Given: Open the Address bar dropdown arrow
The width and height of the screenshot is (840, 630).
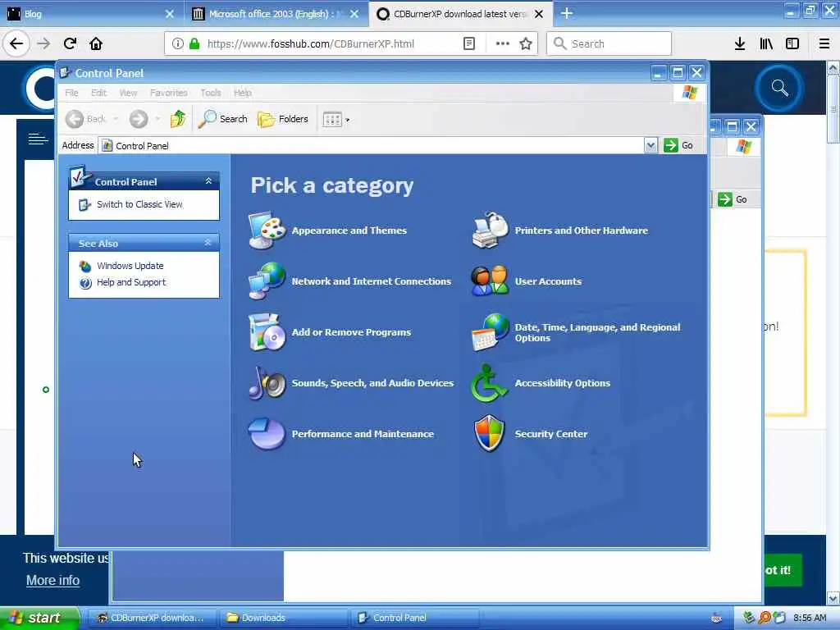Looking at the screenshot, I should click(651, 145).
